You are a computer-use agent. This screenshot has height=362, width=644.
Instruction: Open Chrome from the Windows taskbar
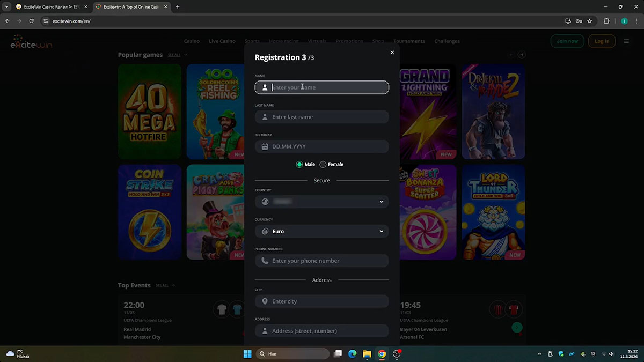pos(382,354)
